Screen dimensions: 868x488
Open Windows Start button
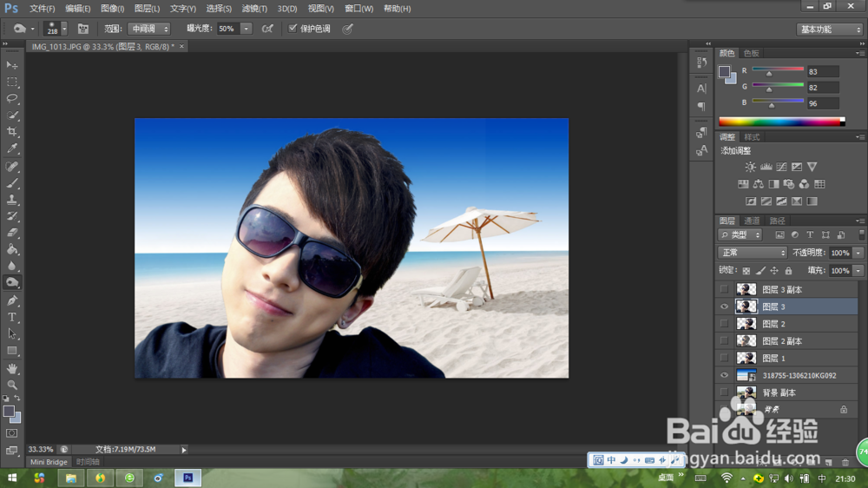tap(12, 478)
